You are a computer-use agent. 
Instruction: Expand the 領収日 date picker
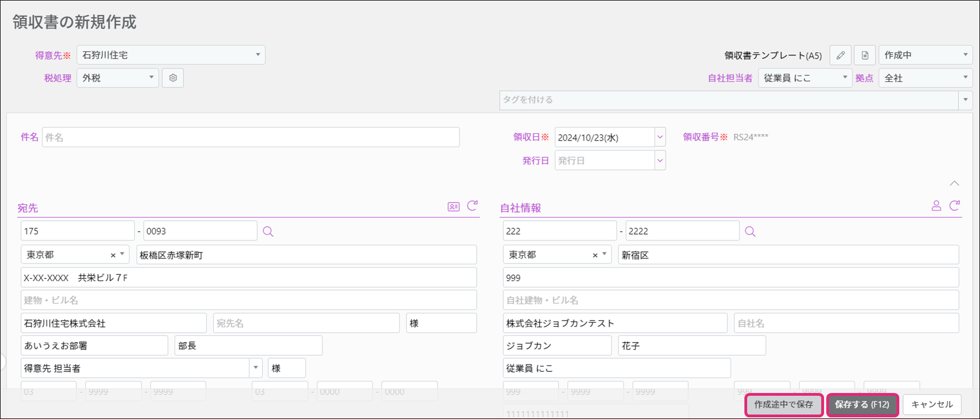click(x=660, y=137)
